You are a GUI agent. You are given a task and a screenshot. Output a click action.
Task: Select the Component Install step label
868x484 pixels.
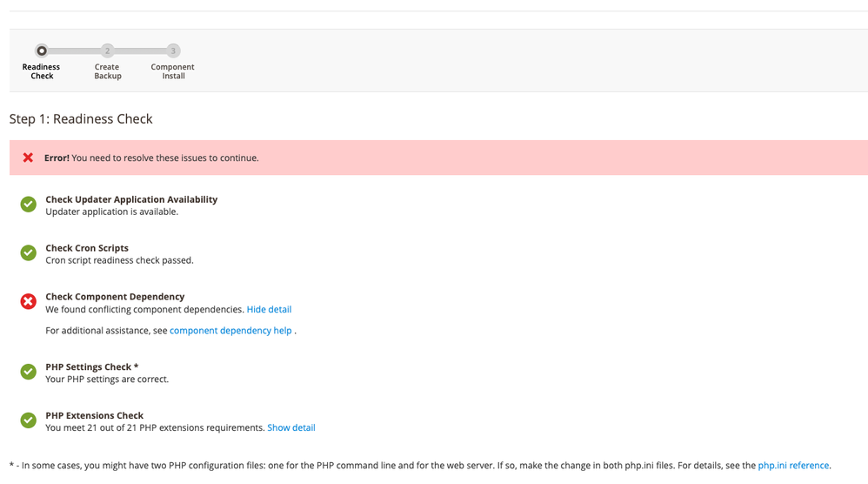pos(173,71)
